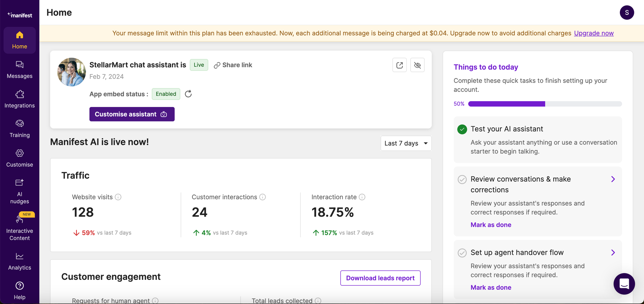Viewport: 644px width, 304px height.
Task: Navigate to Training section
Action: click(20, 129)
